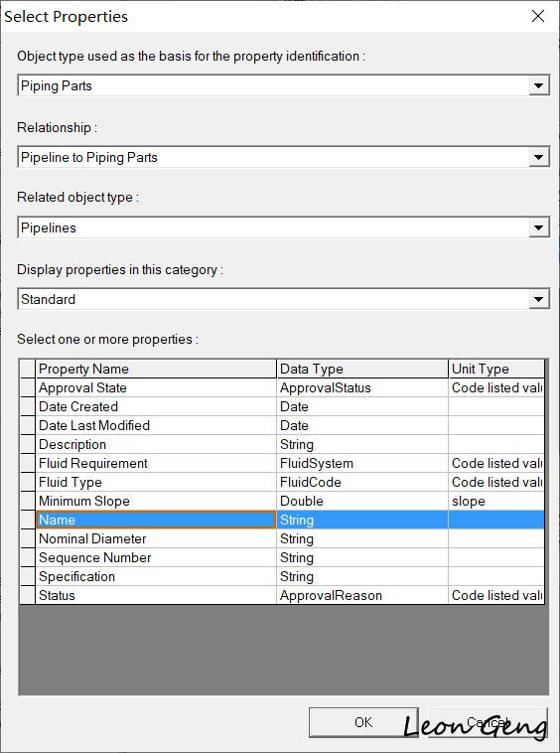Click the Data Type column header
Viewport: 560px width, 753px height.
coord(362,369)
